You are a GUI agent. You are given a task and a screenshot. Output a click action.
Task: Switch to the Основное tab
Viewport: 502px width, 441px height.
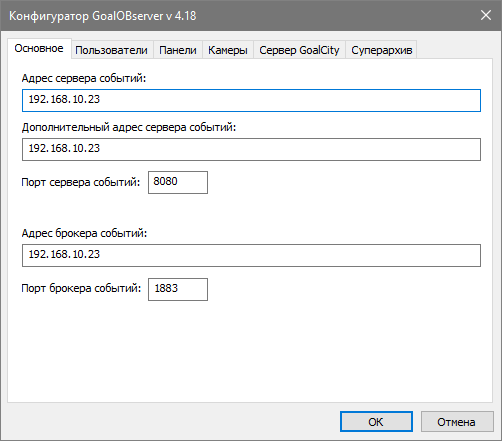click(x=39, y=49)
